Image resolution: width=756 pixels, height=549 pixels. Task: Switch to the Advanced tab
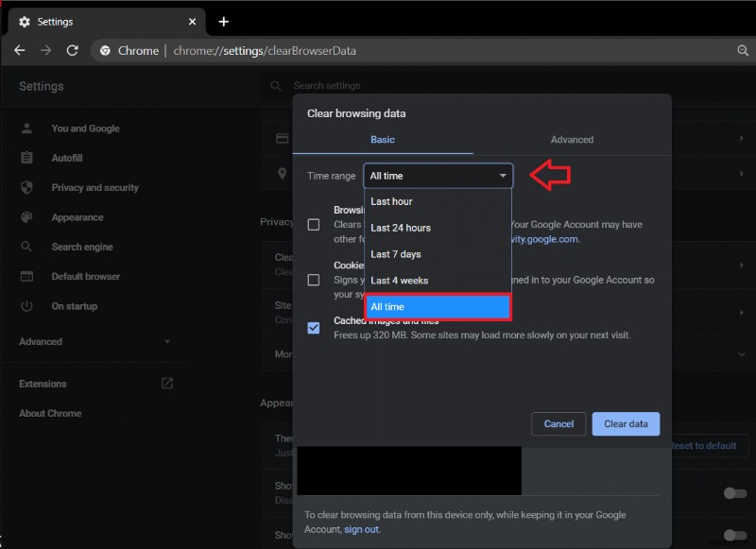572,140
